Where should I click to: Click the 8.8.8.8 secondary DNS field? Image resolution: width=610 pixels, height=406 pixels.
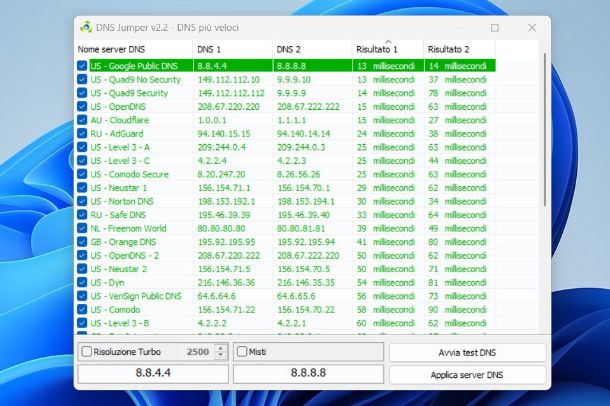click(x=309, y=373)
